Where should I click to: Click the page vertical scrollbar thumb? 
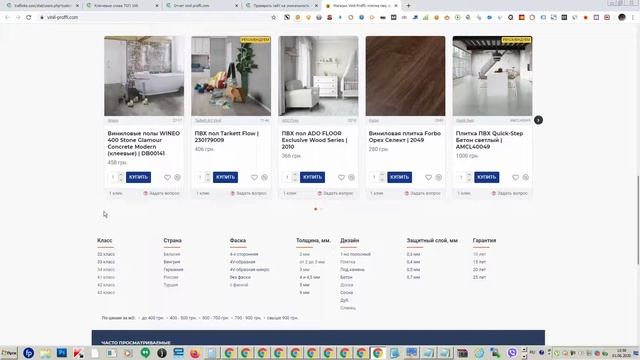pos(638,220)
